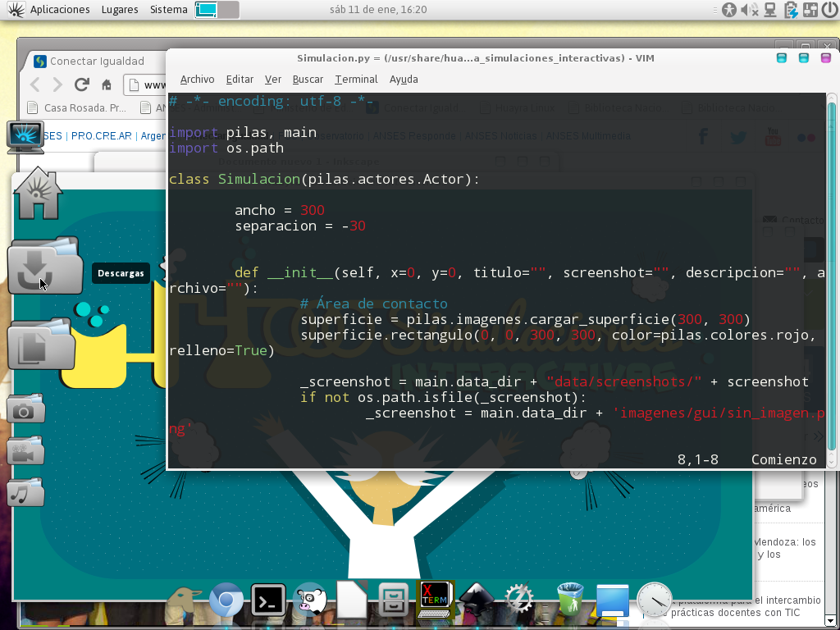Click the first cyan VIM title button
Image resolution: width=840 pixels, height=630 pixels.
click(x=782, y=58)
